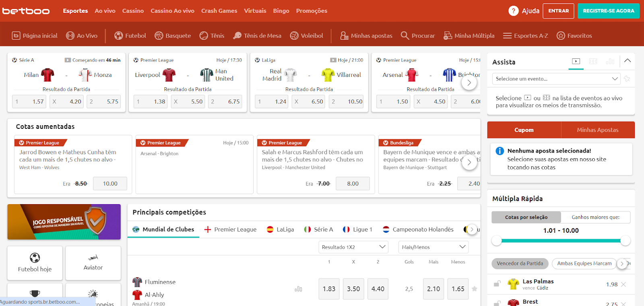Select boosted odds 10.00 for Bowen and Cunha

pos(110,184)
